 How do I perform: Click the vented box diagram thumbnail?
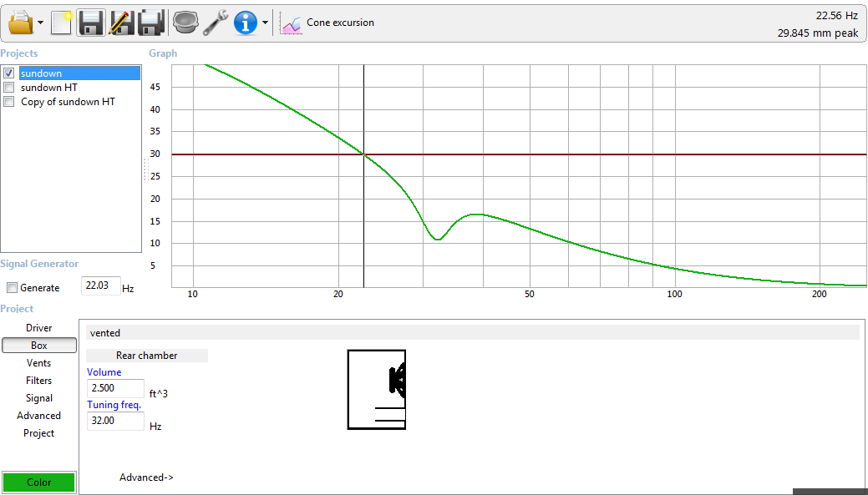pos(377,389)
